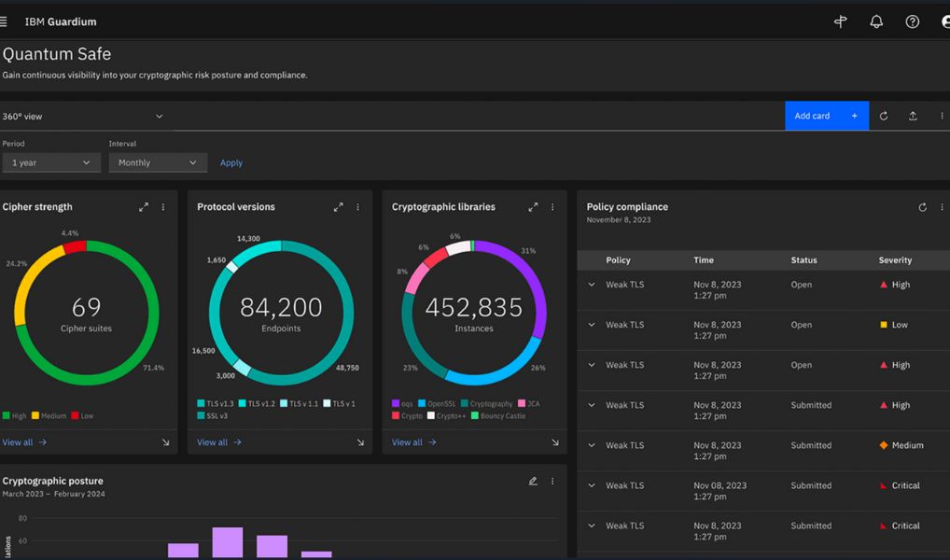The height and width of the screenshot is (560, 950).
Task: Click the 452,835 Instances donut center
Action: coord(474,314)
